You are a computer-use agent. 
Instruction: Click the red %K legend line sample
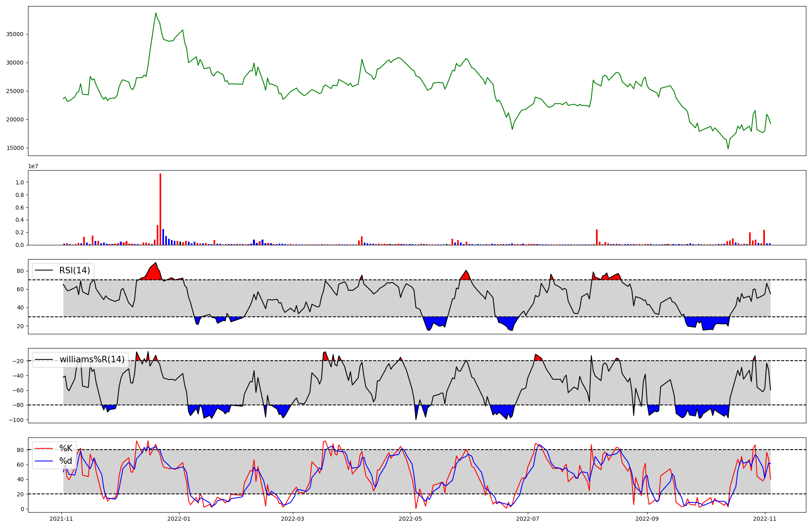pos(44,448)
